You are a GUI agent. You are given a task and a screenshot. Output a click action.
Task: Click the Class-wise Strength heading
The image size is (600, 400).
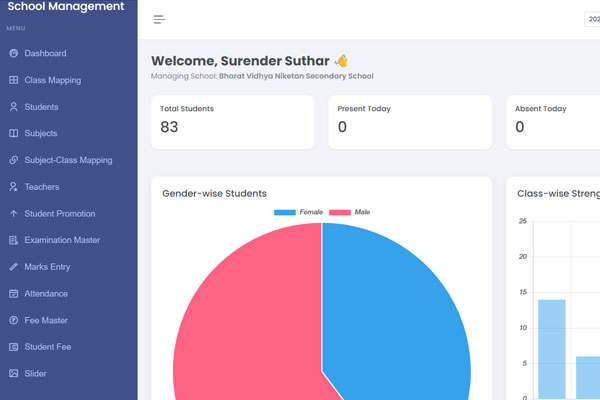tap(558, 194)
